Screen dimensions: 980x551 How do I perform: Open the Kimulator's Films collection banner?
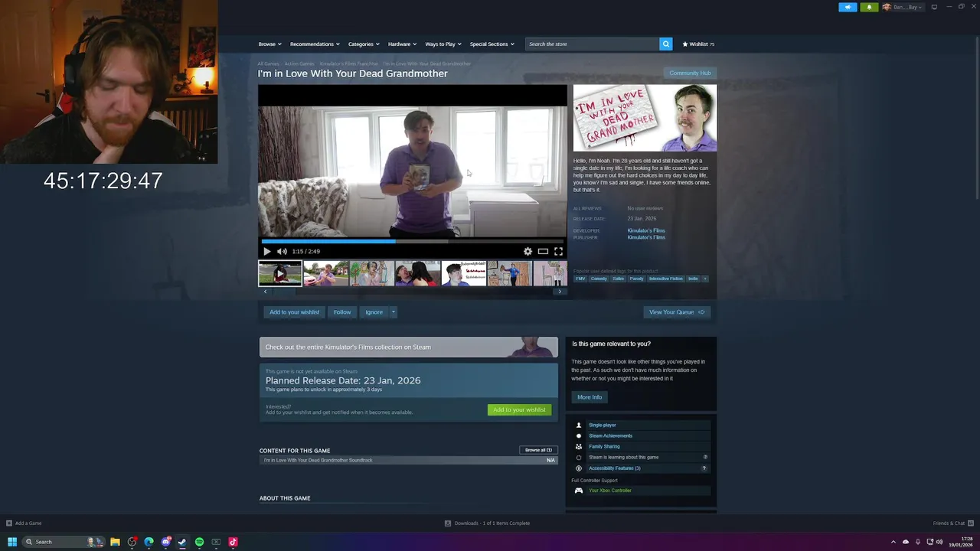click(x=409, y=347)
